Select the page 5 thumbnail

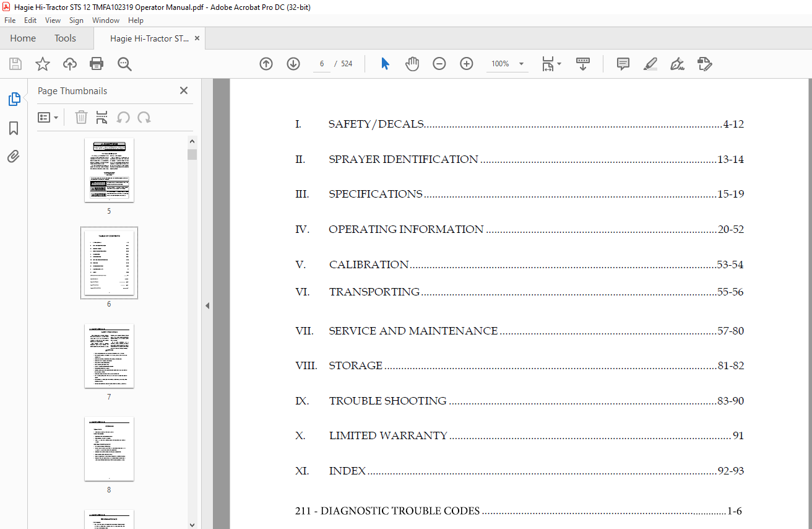(109, 170)
